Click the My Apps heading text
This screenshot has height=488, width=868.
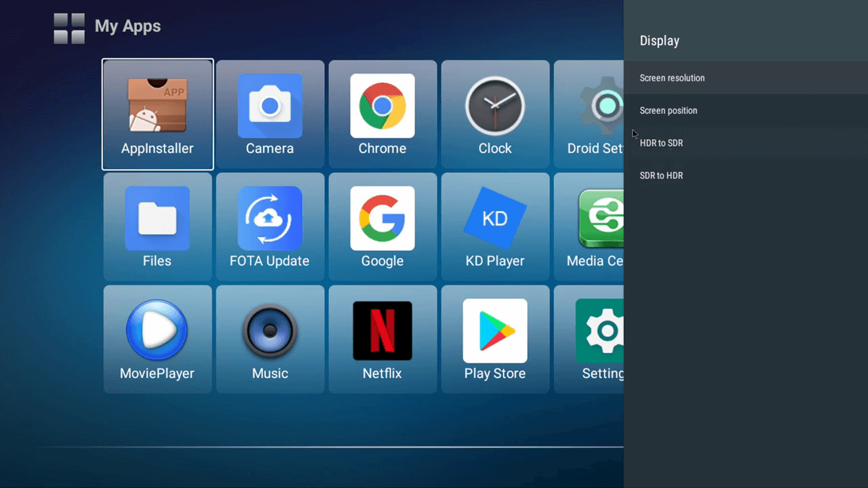click(127, 27)
